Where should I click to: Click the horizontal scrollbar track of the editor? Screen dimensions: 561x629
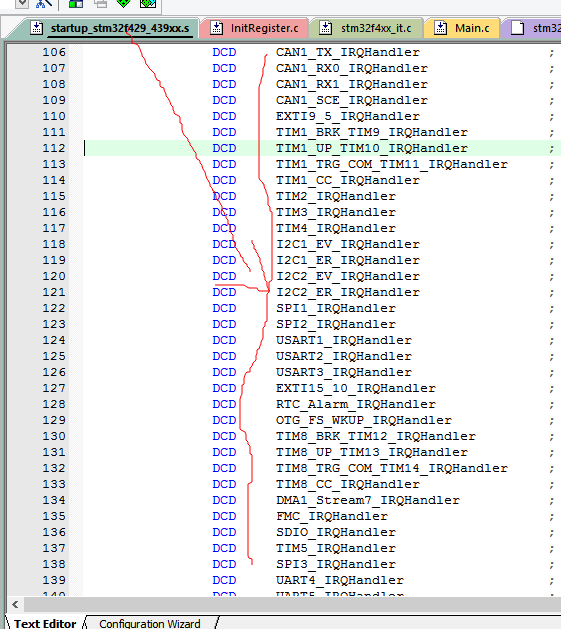click(292, 604)
